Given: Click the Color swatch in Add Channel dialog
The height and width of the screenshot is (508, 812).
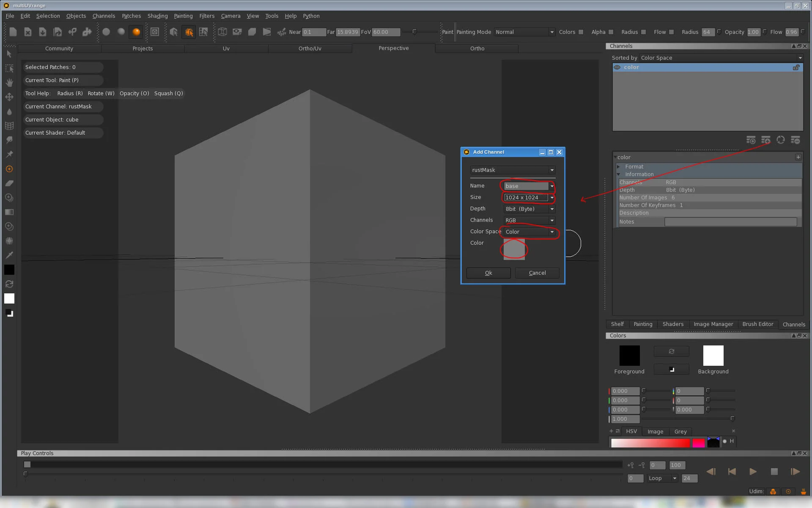Looking at the screenshot, I should coord(514,249).
